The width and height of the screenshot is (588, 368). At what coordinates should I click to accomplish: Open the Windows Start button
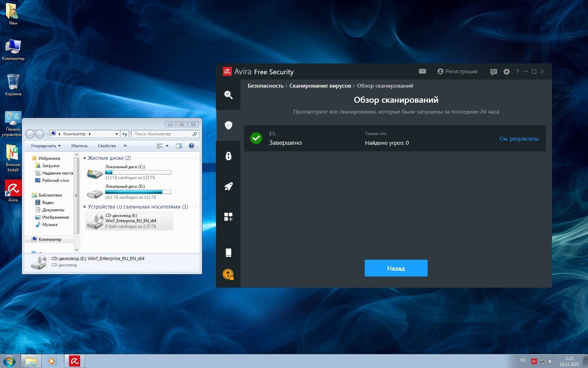tap(9, 361)
